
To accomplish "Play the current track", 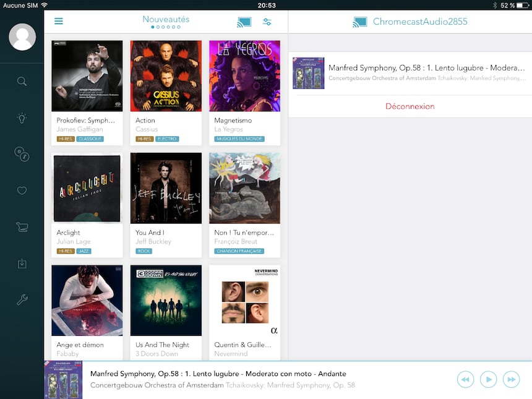I will point(489,379).
